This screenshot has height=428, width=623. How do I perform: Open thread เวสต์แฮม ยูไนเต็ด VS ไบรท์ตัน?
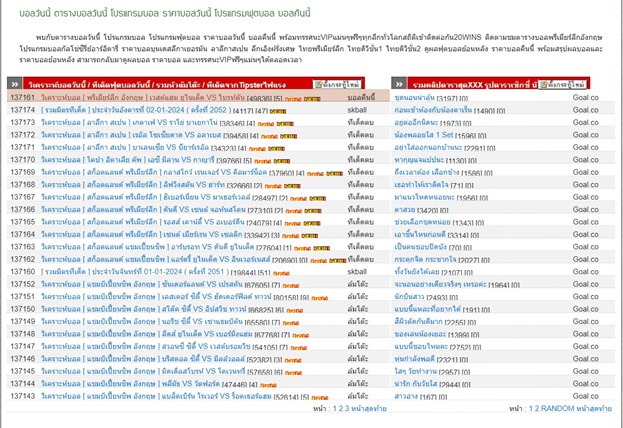pyautogui.click(x=143, y=97)
